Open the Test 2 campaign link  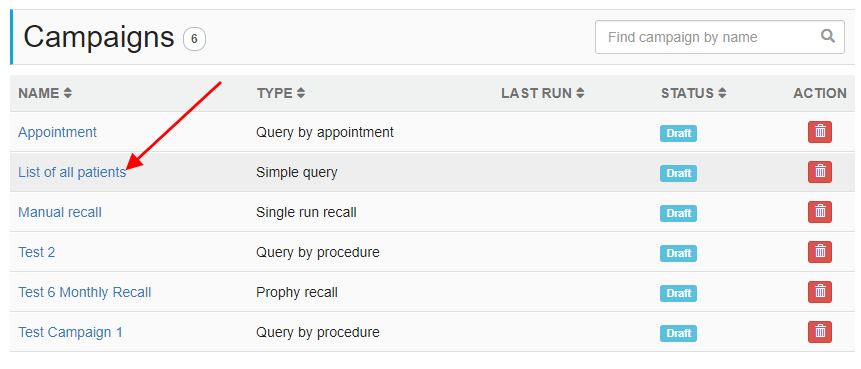37,253
